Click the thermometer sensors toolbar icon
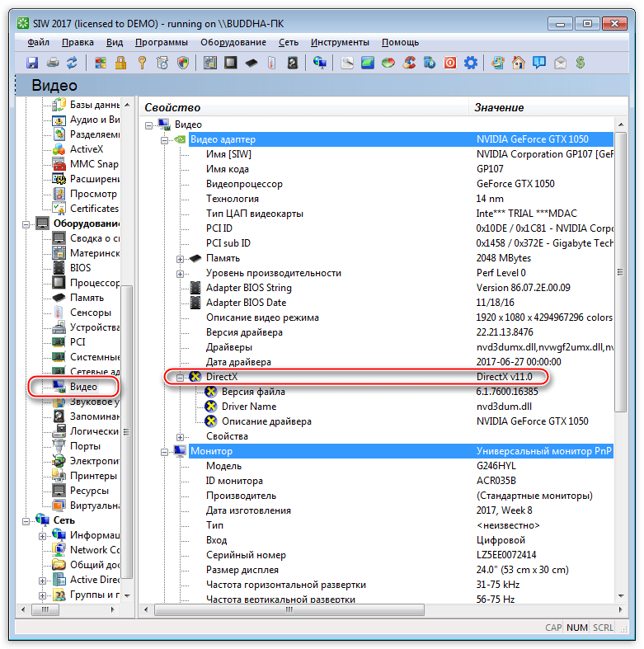The height and width of the screenshot is (649, 644). pos(271,63)
